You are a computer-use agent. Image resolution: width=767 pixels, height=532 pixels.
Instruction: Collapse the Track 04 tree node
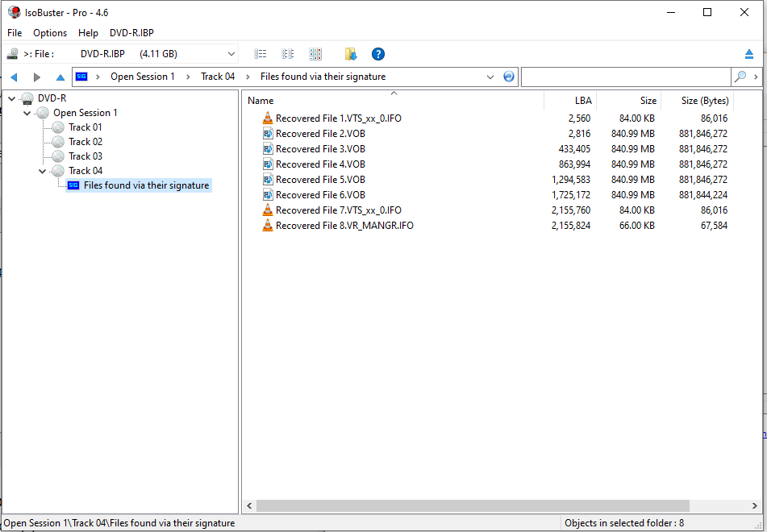point(43,171)
